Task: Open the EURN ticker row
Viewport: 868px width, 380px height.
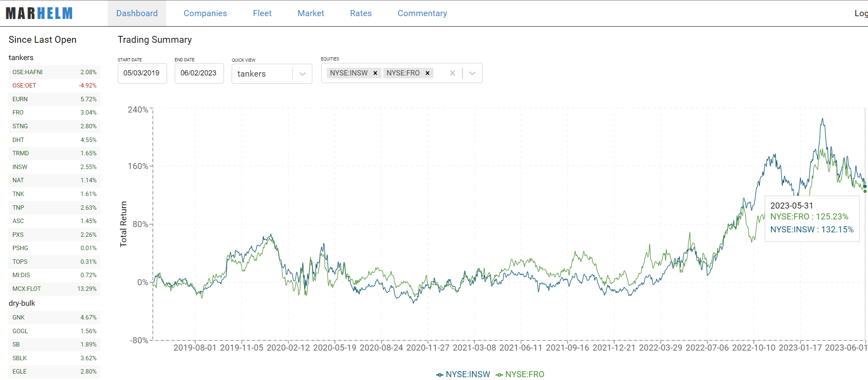Action: (54, 99)
